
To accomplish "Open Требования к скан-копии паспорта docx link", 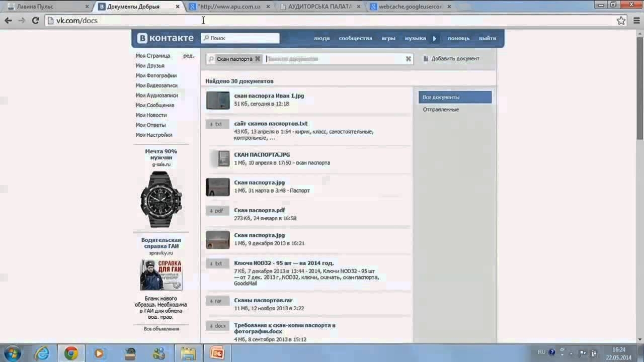I will click(x=285, y=328).
